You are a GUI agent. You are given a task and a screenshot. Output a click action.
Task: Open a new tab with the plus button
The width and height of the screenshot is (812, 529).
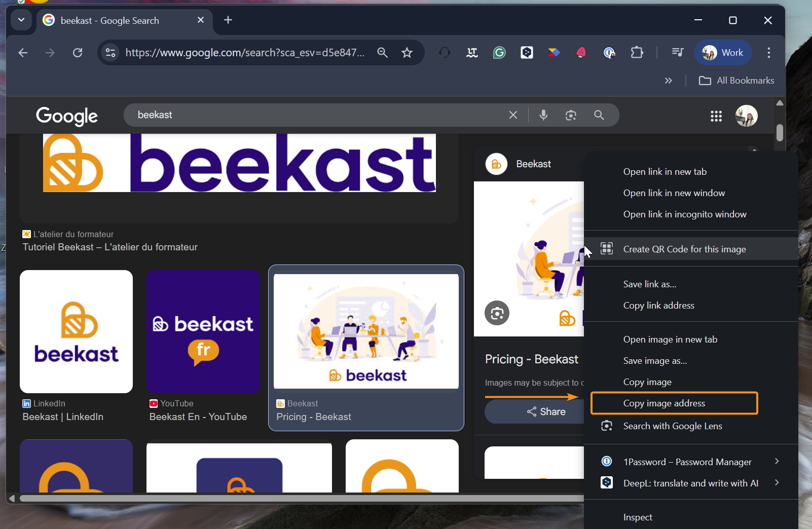tap(228, 20)
